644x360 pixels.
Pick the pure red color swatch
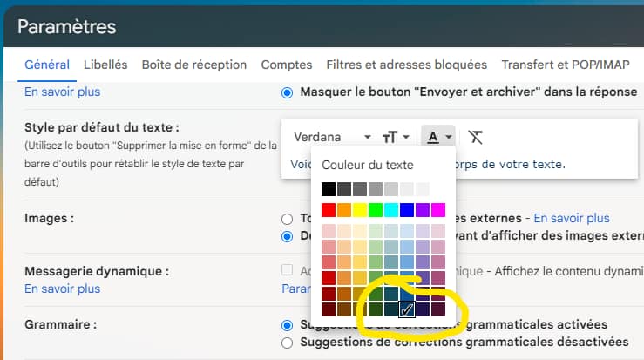click(x=329, y=210)
